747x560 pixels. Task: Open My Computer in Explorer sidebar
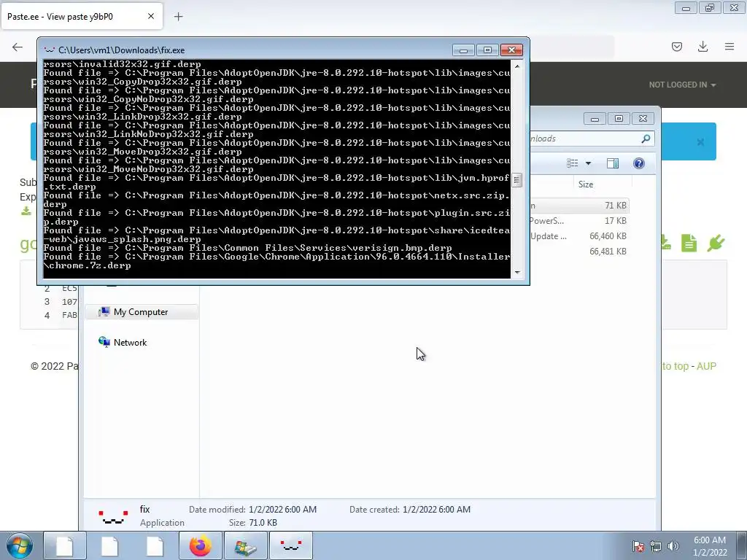pyautogui.click(x=141, y=312)
